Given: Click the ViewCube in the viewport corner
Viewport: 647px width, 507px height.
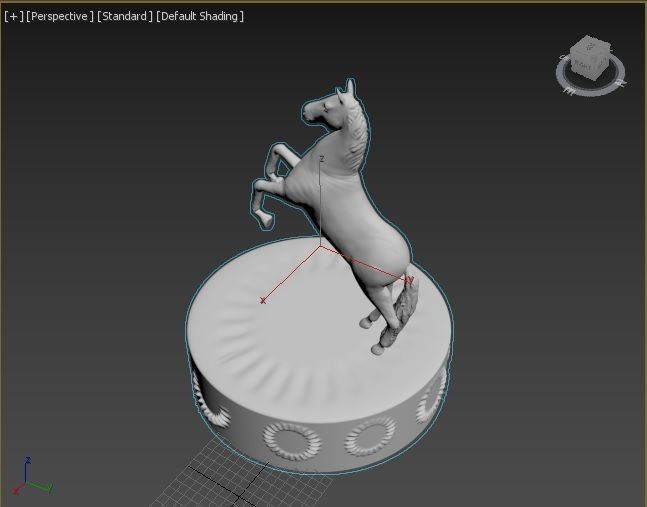Looking at the screenshot, I should 589,58.
